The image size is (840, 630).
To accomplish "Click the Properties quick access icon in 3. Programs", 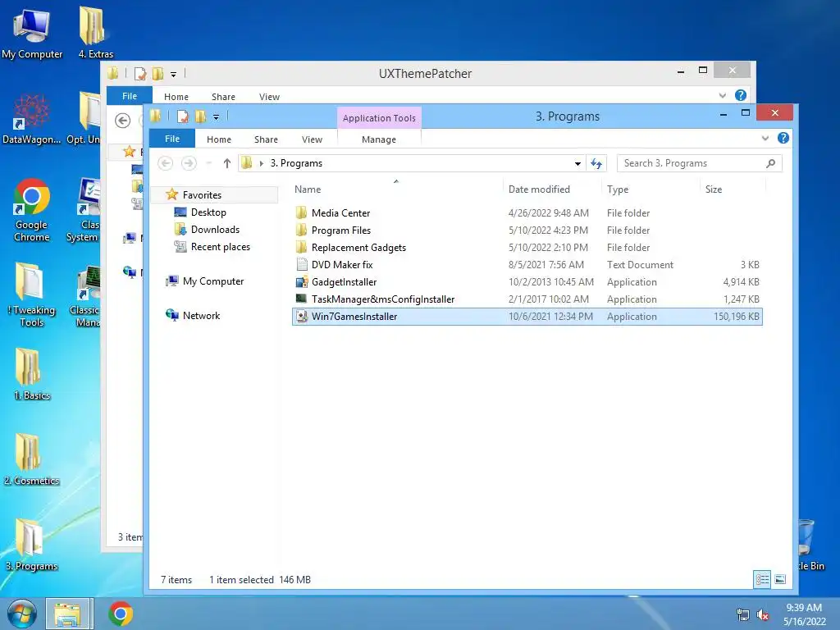I will click(183, 116).
